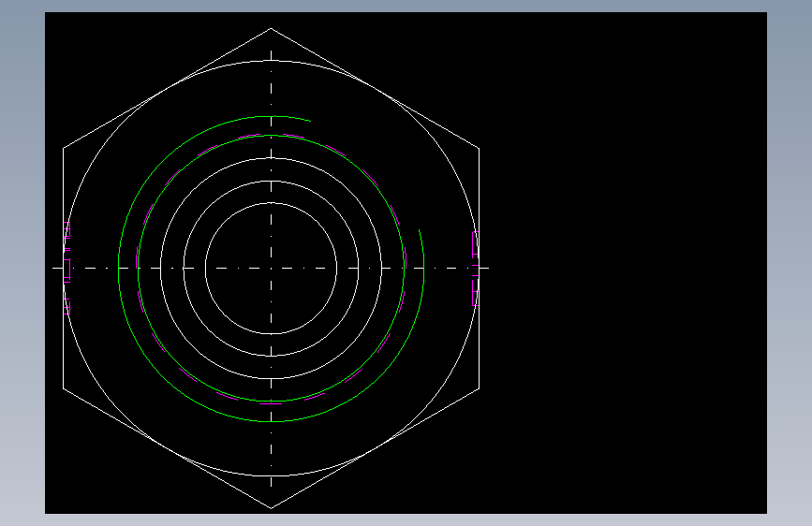Select the magenta hidden-line marks on the hexagon's left edge

[x=66, y=269]
